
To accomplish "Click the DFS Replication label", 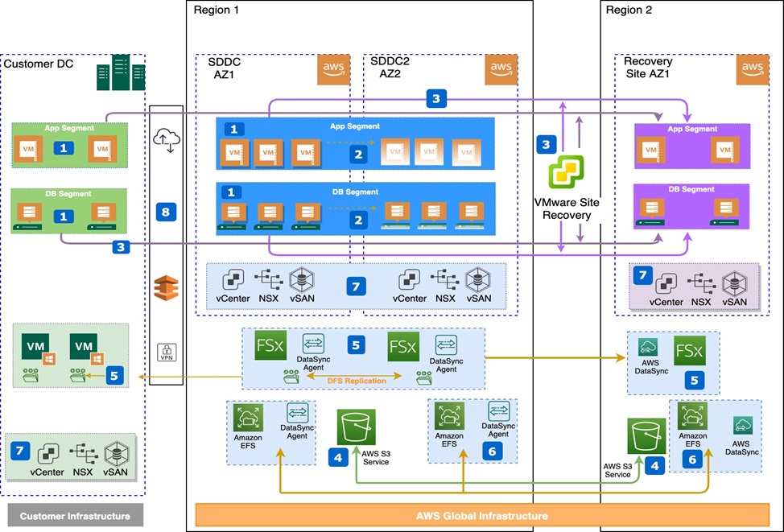I will 354,381.
